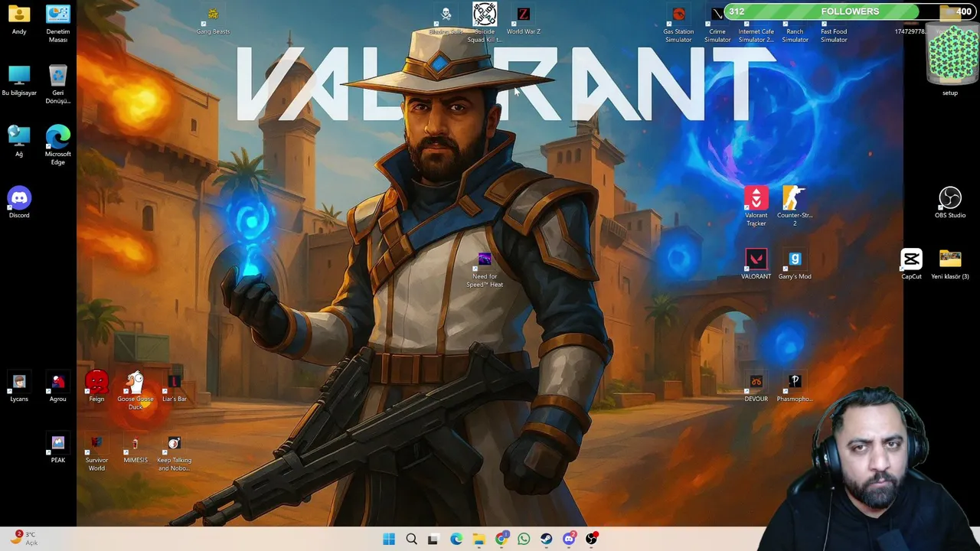
Task: Select the Need for Speed Heat shortcut
Action: (x=485, y=269)
